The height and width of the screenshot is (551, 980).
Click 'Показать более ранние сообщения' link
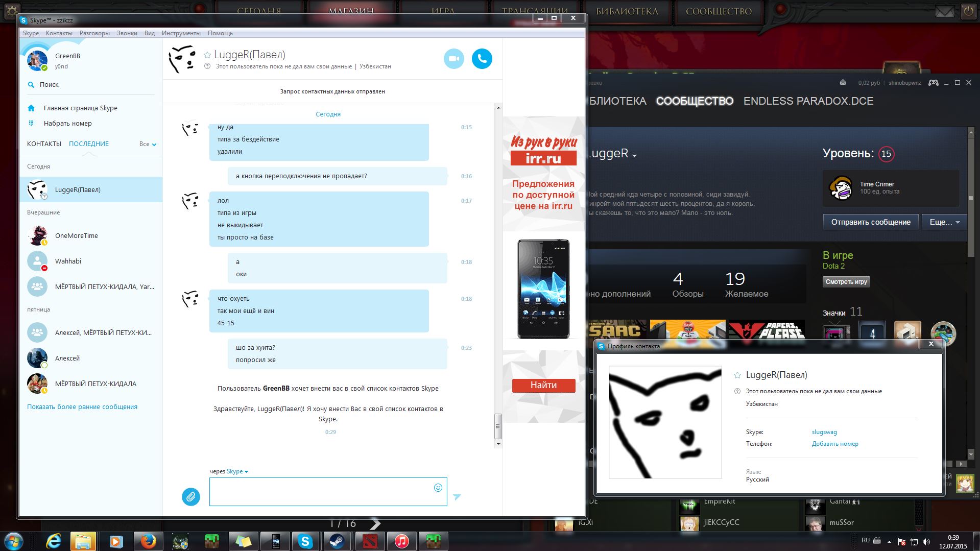point(82,407)
